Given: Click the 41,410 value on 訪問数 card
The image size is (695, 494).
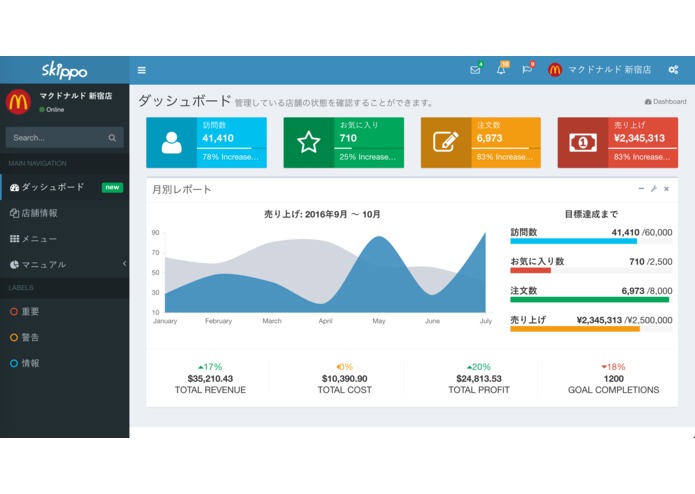Looking at the screenshot, I should [x=218, y=138].
